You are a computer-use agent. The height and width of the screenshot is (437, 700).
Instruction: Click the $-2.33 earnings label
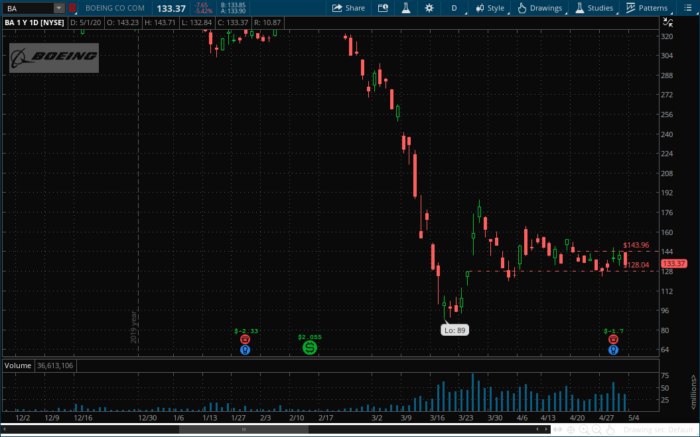click(246, 331)
